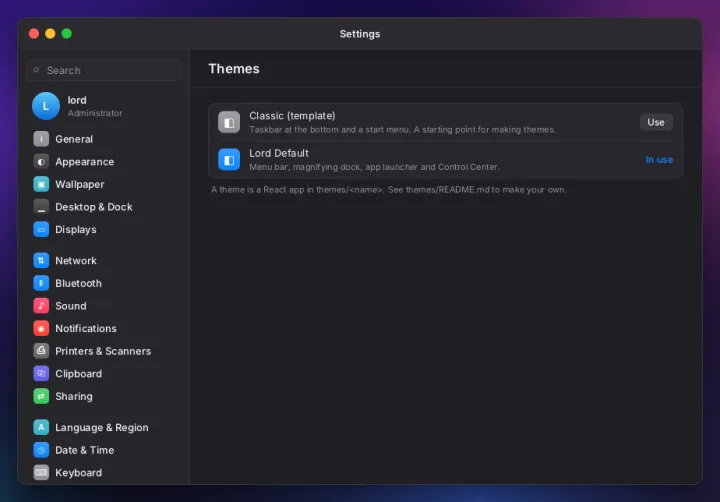Open General settings label
The width and height of the screenshot is (720, 502).
[x=74, y=139]
